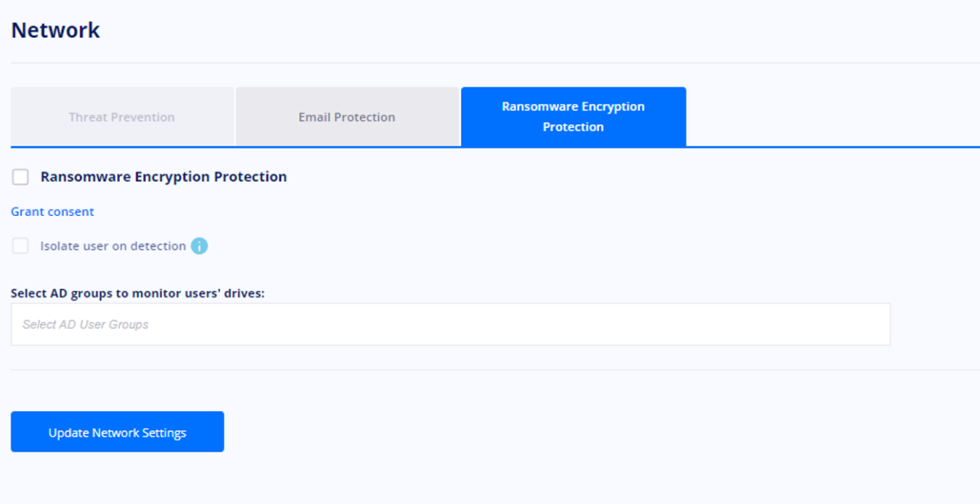Open the Select AD User Groups field
This screenshot has height=504, width=980.
(x=451, y=324)
